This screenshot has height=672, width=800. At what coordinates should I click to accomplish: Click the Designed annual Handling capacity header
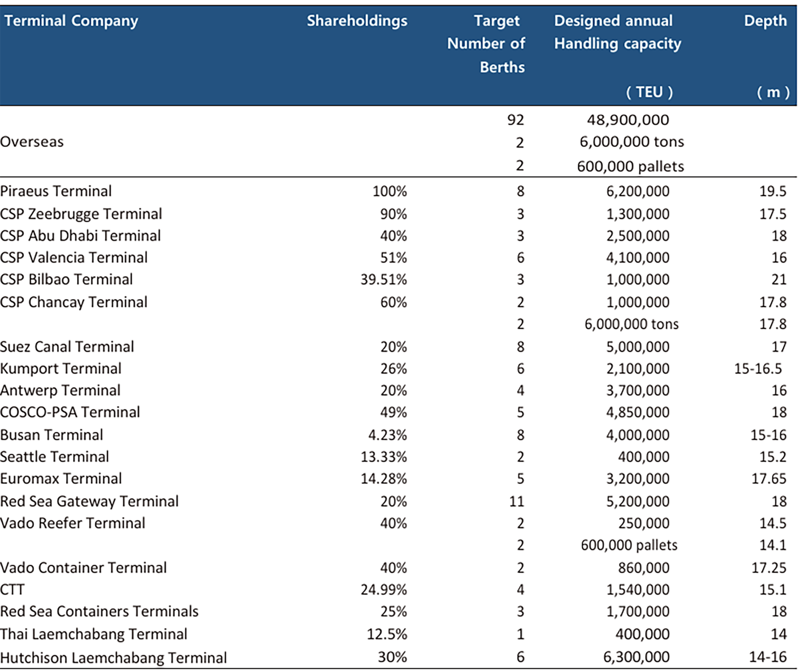(x=617, y=32)
